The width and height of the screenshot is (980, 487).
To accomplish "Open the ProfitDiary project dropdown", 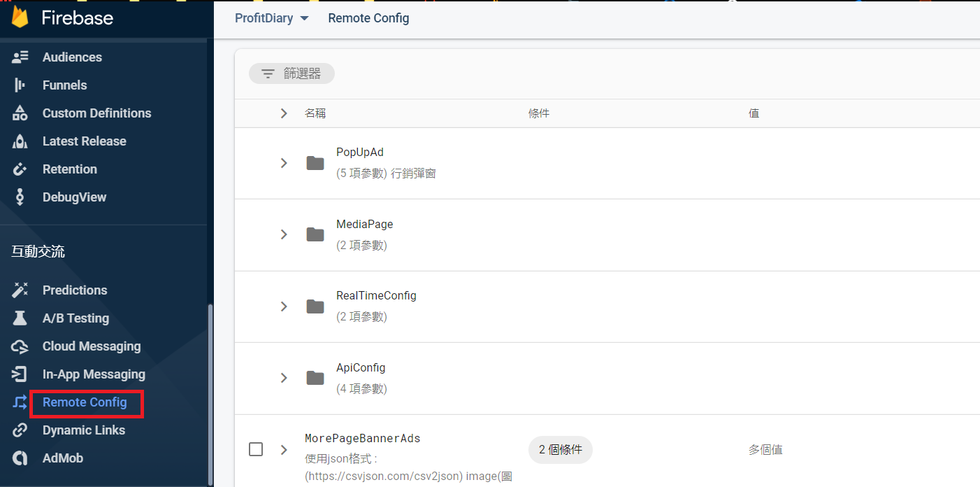I will (x=272, y=18).
